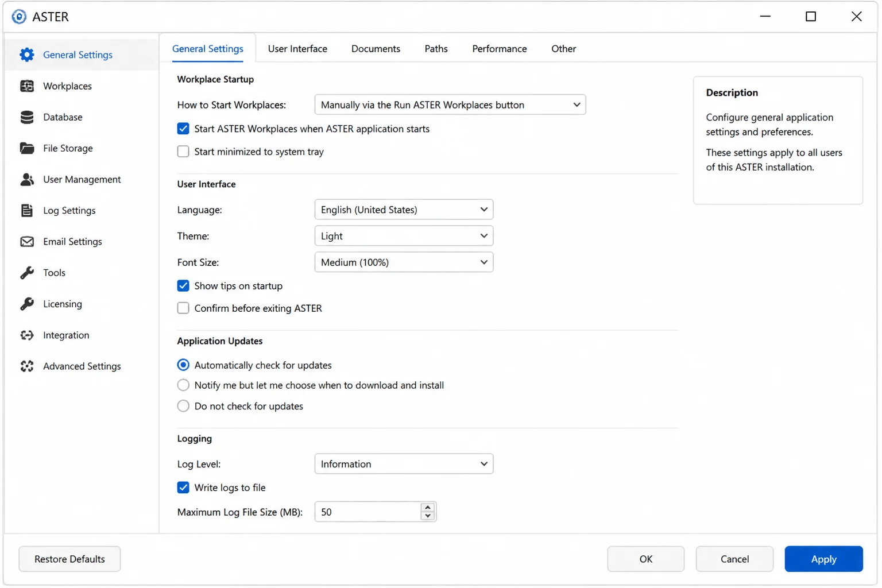
Task: Click the General Settings gear icon
Action: [27, 55]
